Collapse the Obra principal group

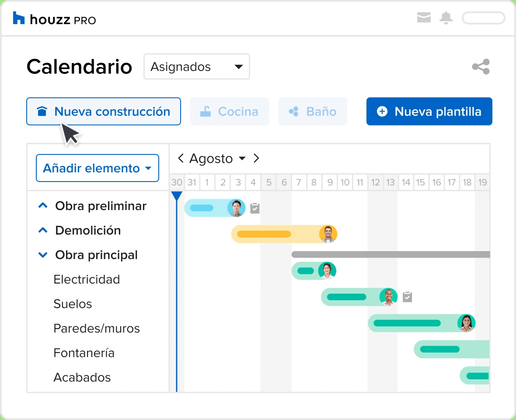[x=43, y=255]
